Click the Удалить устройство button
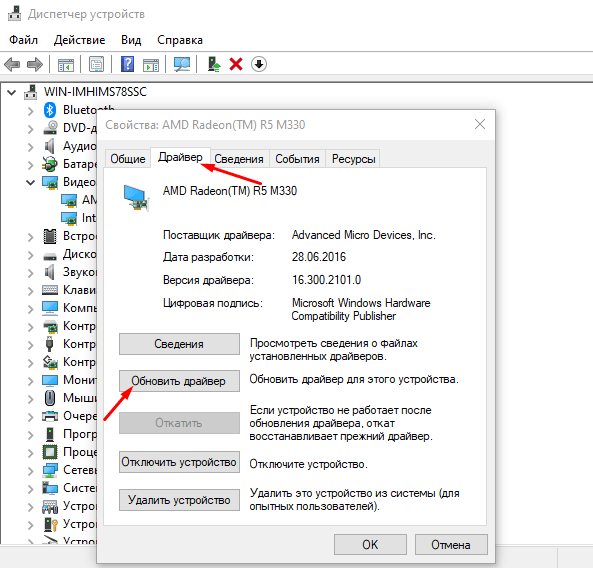The width and height of the screenshot is (593, 568). (179, 500)
